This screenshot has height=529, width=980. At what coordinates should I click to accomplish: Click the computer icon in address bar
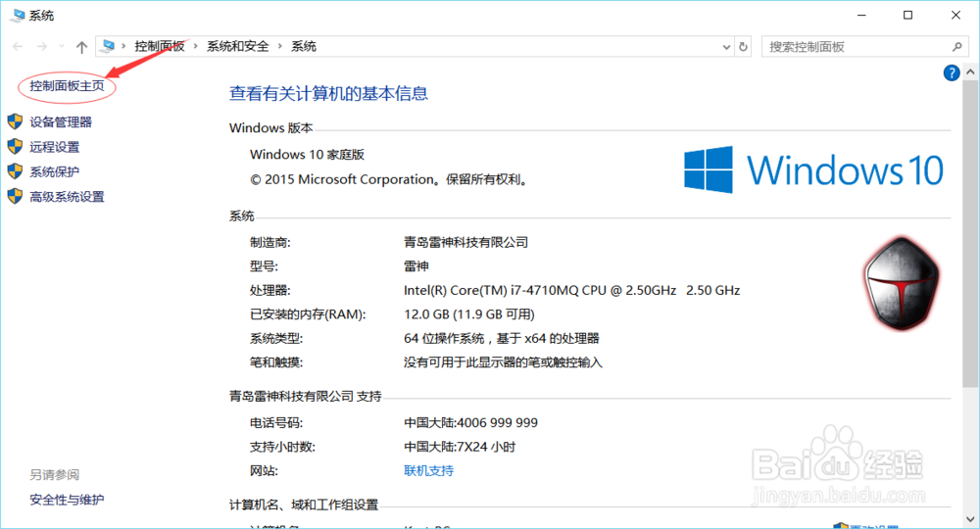click(x=109, y=46)
